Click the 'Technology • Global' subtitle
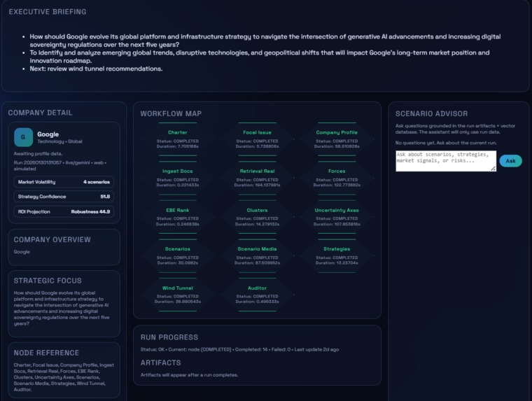The height and width of the screenshot is (401, 532). 59,141
